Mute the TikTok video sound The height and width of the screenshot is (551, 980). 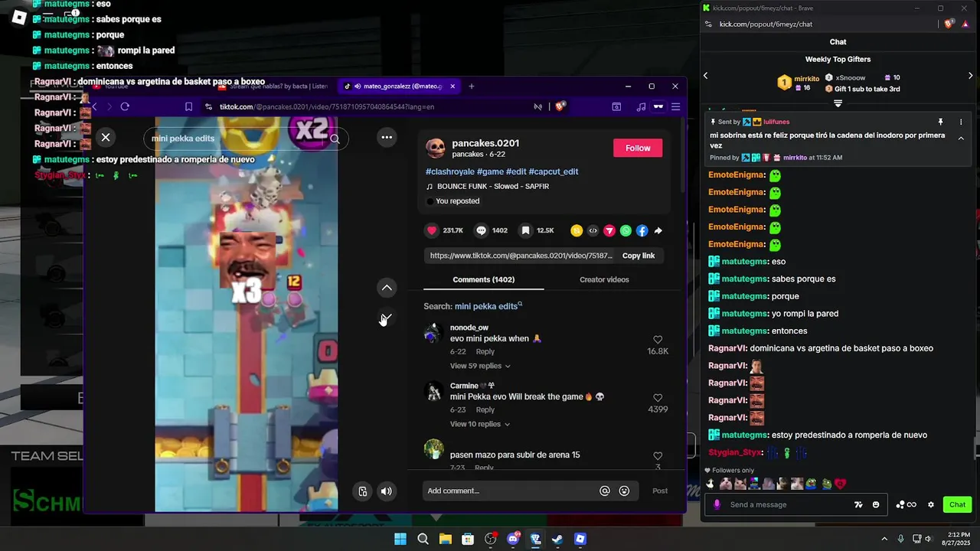[387, 491]
